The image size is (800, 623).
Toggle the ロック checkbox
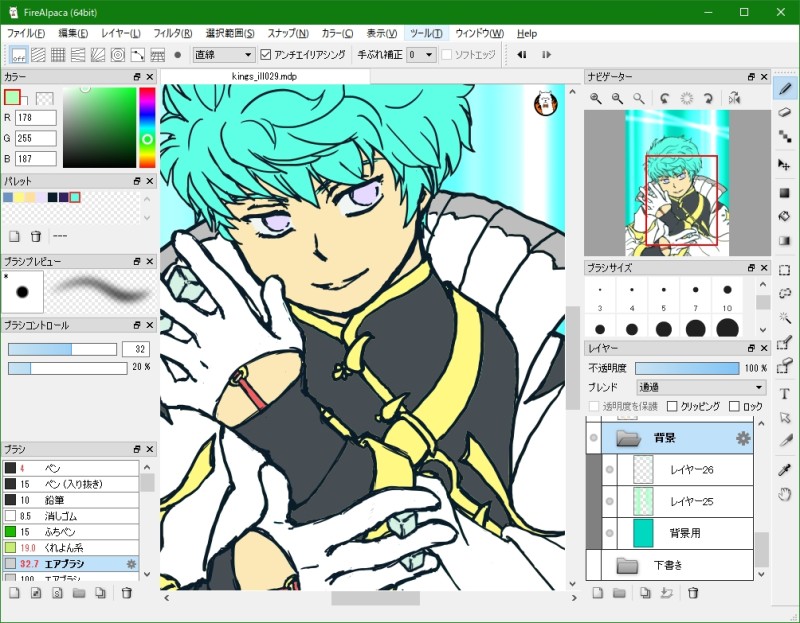coord(734,406)
